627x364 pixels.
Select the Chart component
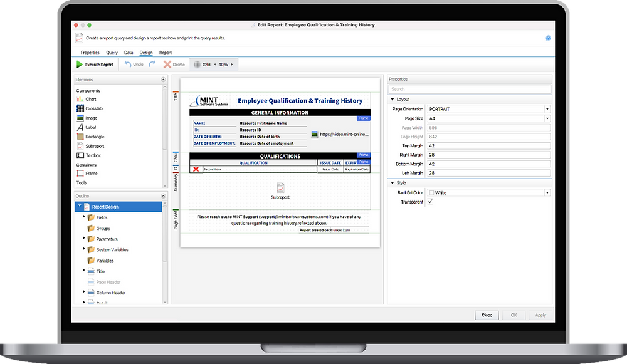click(x=87, y=99)
